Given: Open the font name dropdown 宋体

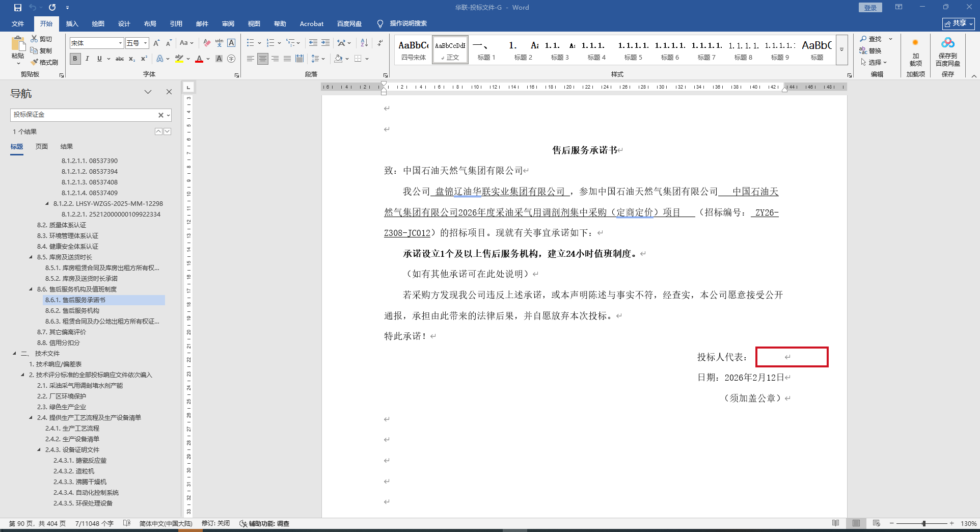Looking at the screenshot, I should pos(120,43).
